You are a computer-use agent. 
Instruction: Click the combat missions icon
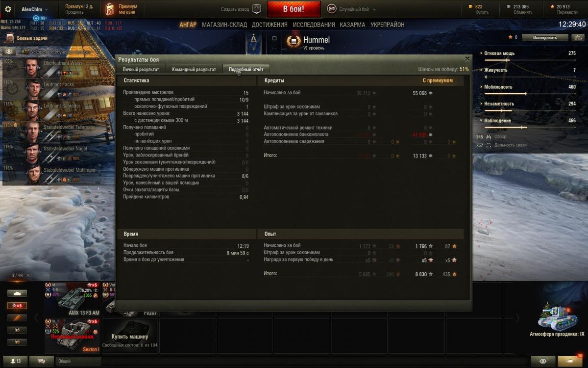click(10, 38)
